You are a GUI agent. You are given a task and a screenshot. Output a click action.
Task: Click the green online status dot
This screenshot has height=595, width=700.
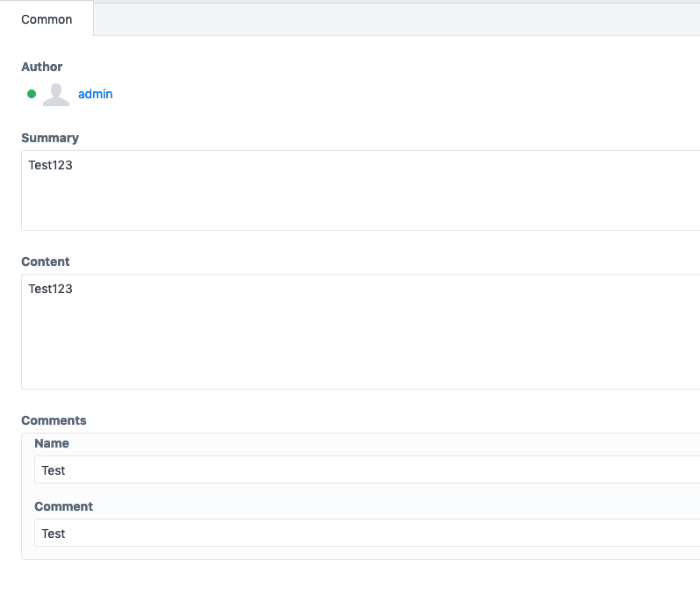[32, 94]
